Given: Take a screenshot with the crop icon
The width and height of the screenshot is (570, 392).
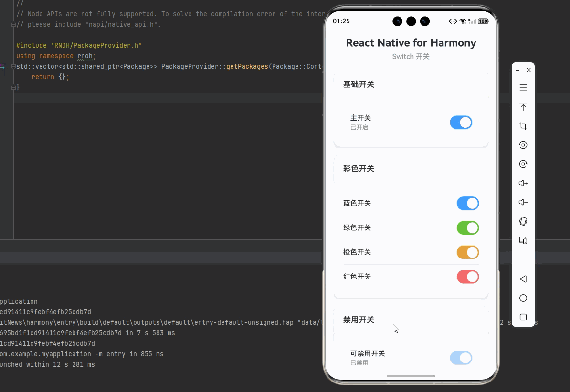Looking at the screenshot, I should tap(523, 126).
